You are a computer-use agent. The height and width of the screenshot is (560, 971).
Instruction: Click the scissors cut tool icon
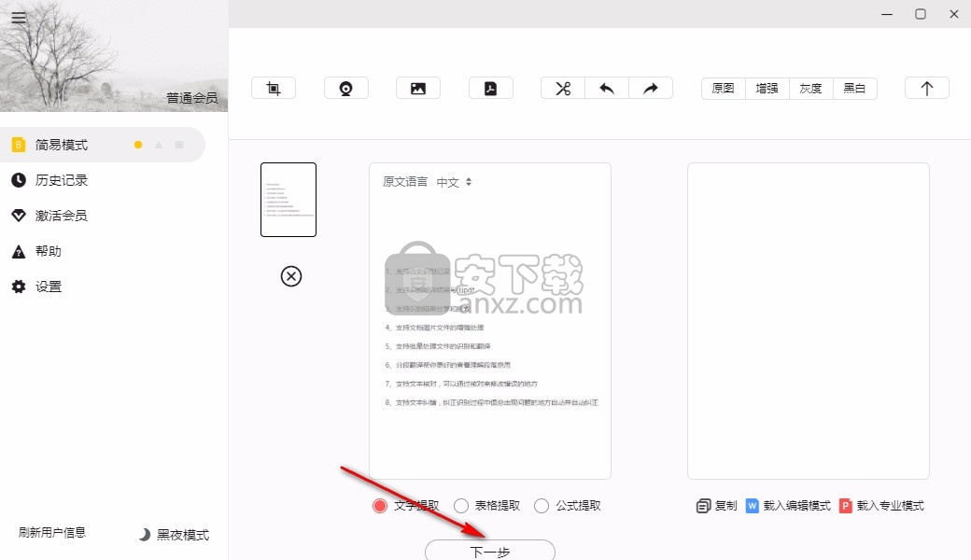point(563,88)
